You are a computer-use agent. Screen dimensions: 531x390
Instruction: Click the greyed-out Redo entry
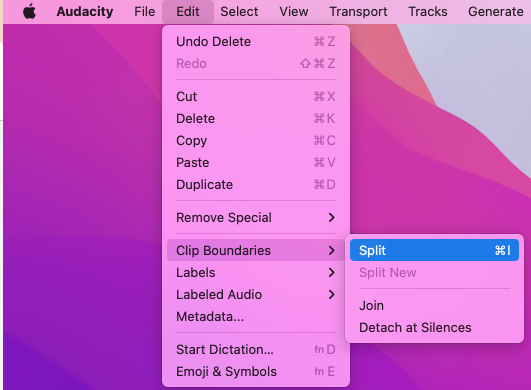(x=256, y=64)
